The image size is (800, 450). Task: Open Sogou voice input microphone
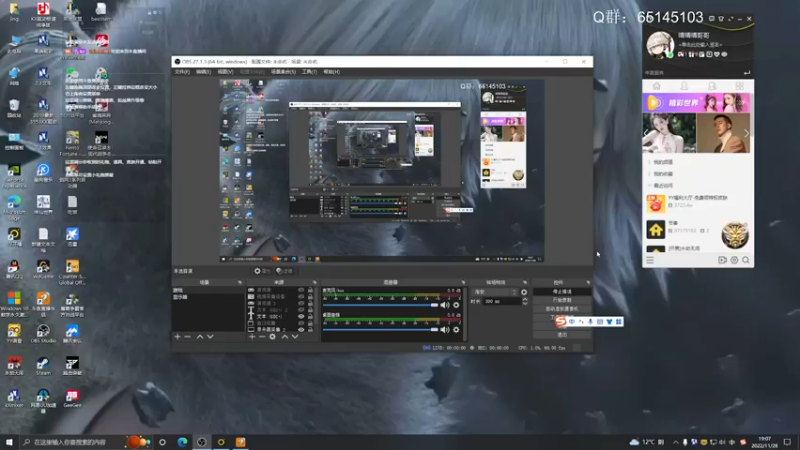click(590, 321)
